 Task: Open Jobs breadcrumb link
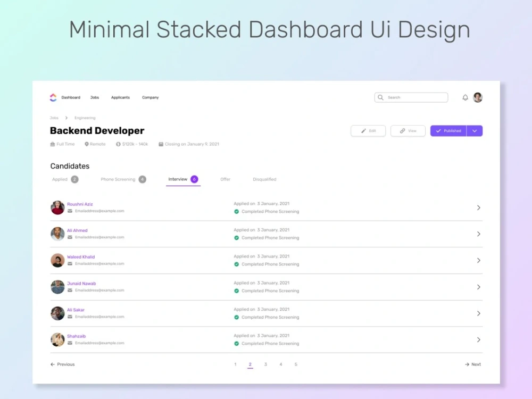tap(54, 118)
